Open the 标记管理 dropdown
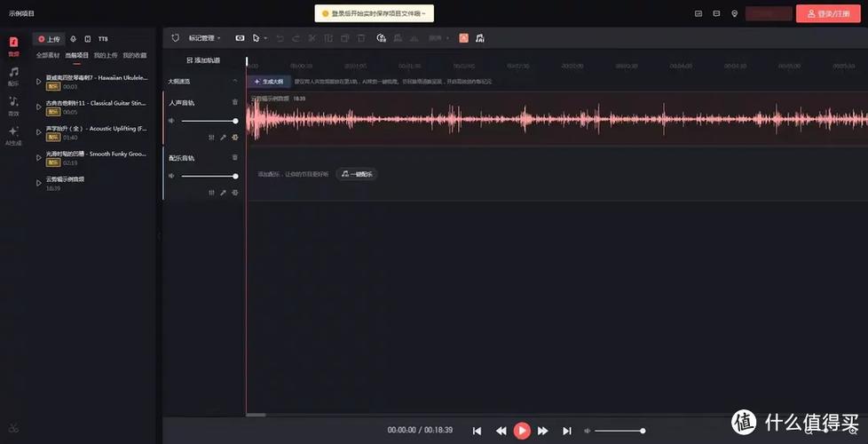 coord(204,38)
